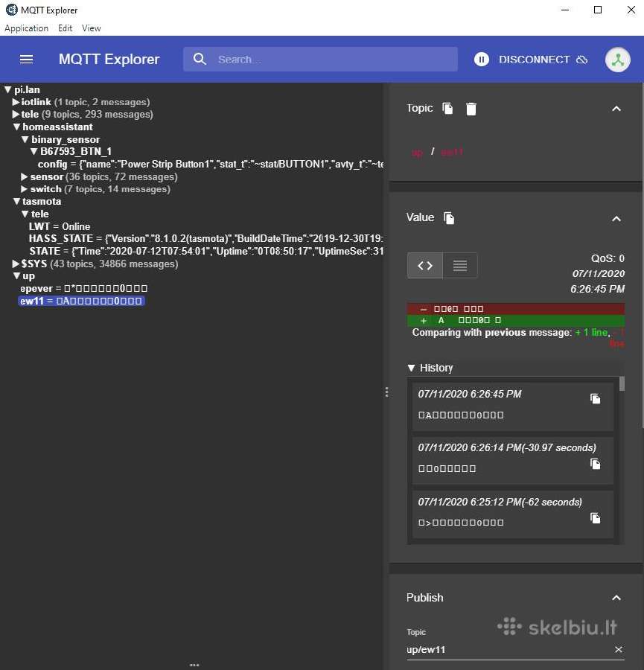The image size is (644, 670).
Task: Collapse the tele node under tasmota
Action: (x=25, y=214)
